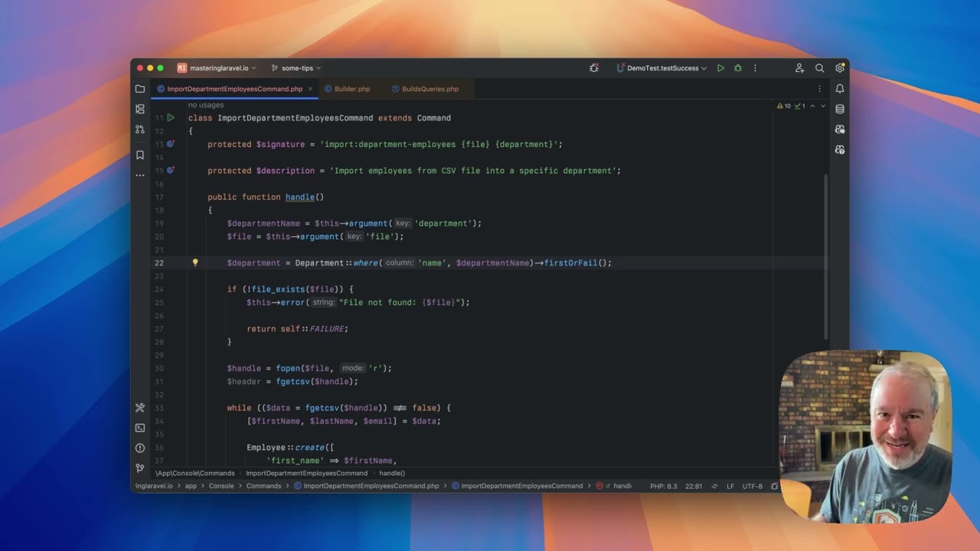Click line number 22 in gutter
Image resolution: width=980 pixels, height=551 pixels.
pyautogui.click(x=159, y=262)
